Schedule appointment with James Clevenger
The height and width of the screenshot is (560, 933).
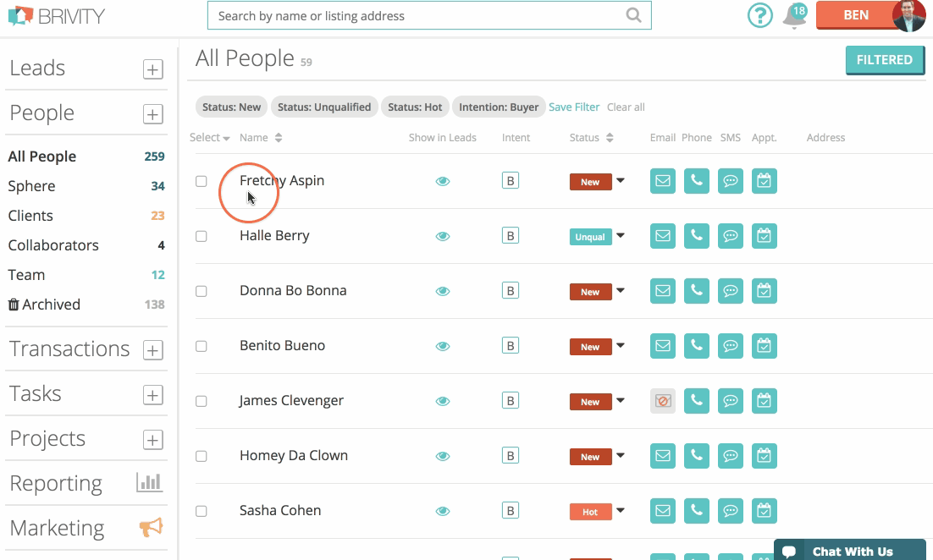pos(765,401)
